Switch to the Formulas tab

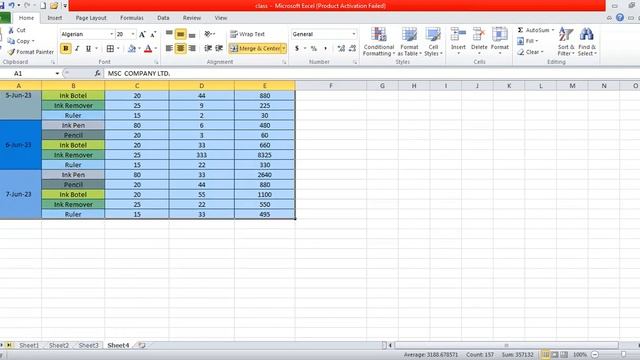point(132,18)
